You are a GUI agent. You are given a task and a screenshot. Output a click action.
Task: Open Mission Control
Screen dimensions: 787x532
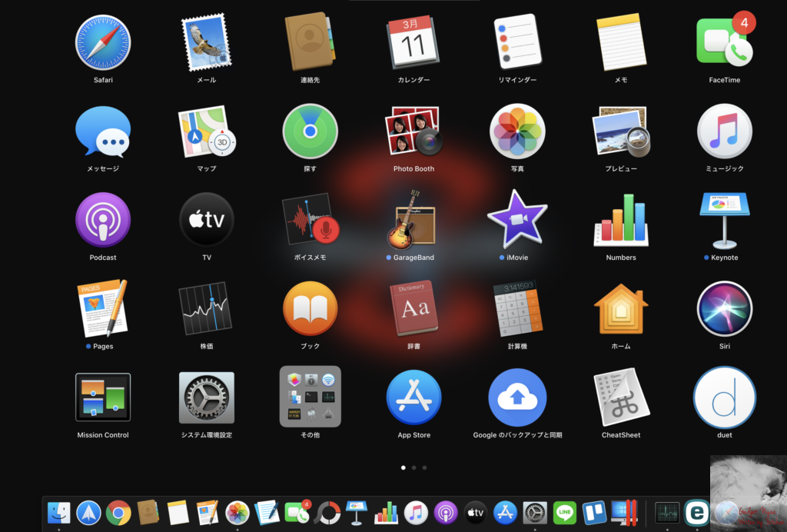103,397
